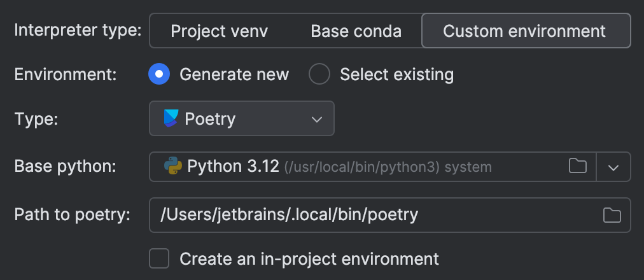Open the Poetry type combo box
644x280 pixels.
[242, 119]
